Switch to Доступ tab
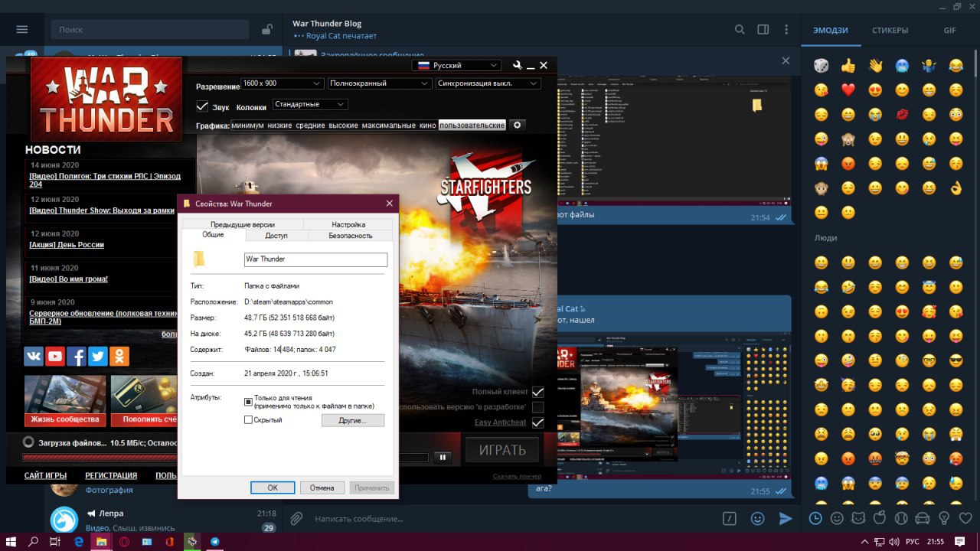 [276, 236]
